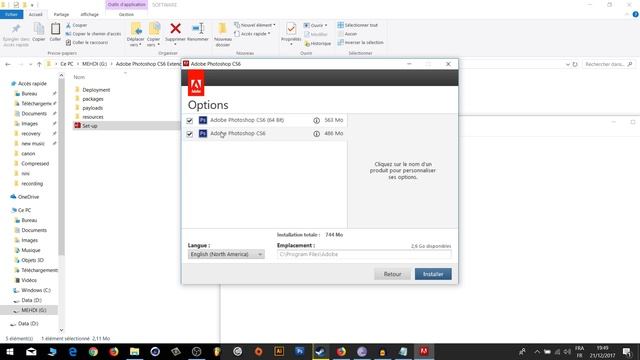Open Google Chrome from taskbar
Screen dimensions: 640x360
(93, 351)
